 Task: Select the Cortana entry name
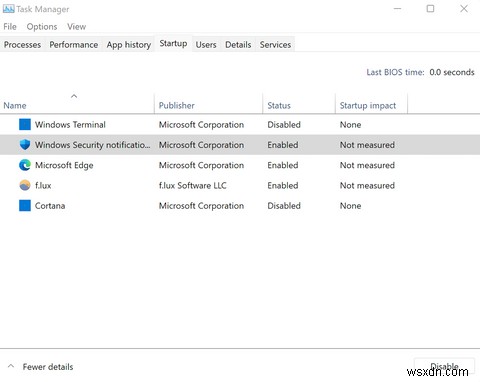tap(50, 206)
